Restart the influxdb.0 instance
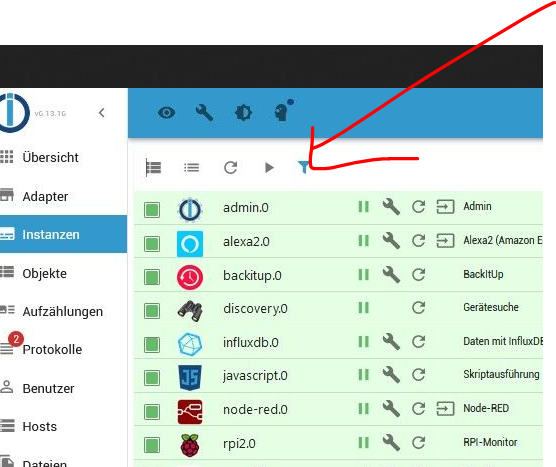556x467 pixels. coord(419,341)
